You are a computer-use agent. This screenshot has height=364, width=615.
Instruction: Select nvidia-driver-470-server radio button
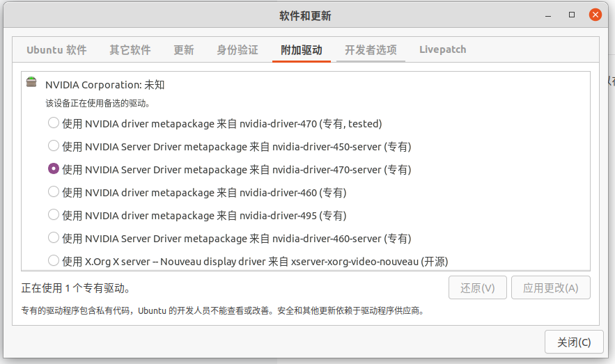[x=54, y=168]
